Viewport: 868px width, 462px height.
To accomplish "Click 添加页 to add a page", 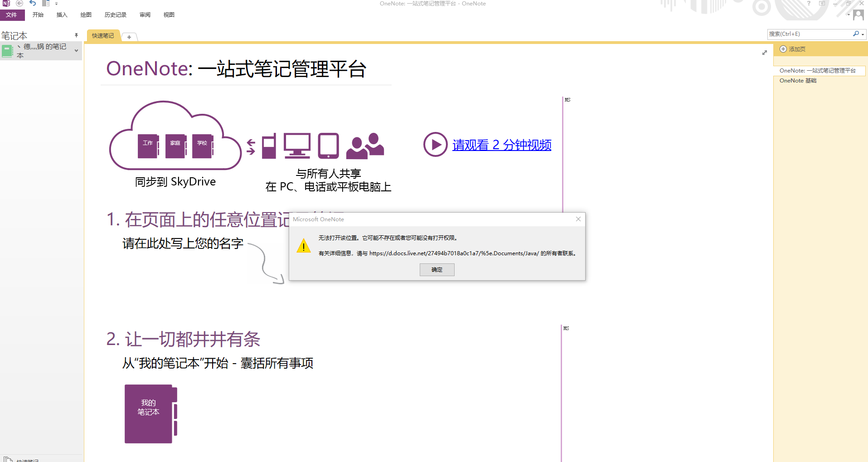I will (x=797, y=49).
